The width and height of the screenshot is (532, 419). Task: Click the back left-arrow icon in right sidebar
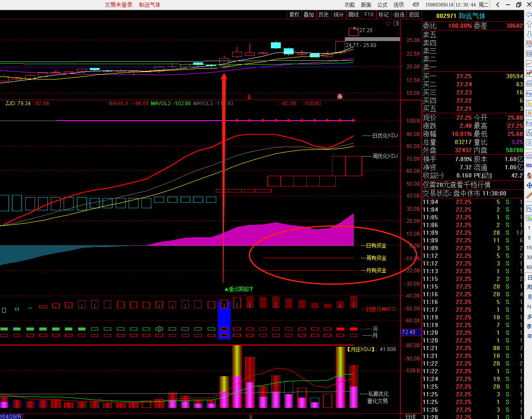pos(529,15)
